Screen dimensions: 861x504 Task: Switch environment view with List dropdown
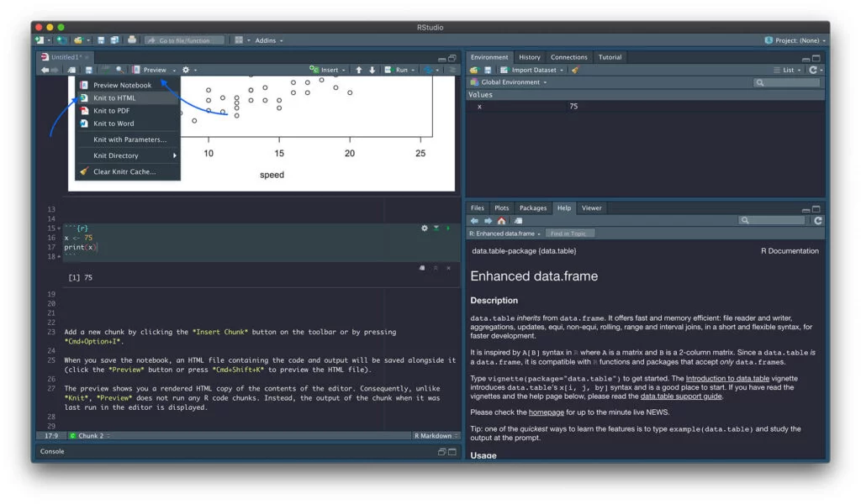coord(787,70)
